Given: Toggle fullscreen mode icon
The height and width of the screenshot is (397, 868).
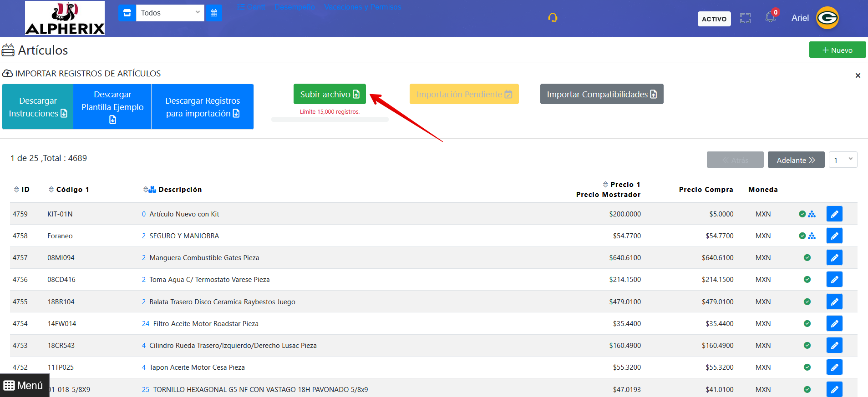Looking at the screenshot, I should tap(745, 18).
